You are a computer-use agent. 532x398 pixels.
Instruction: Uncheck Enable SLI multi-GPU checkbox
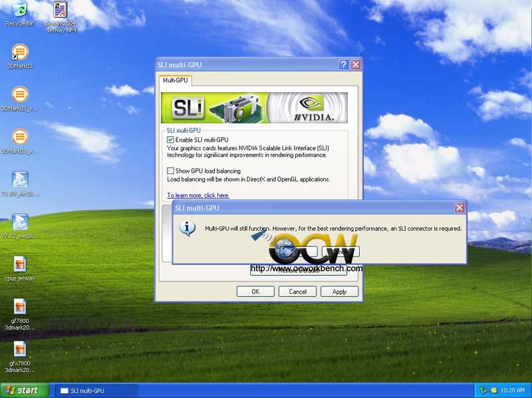170,140
